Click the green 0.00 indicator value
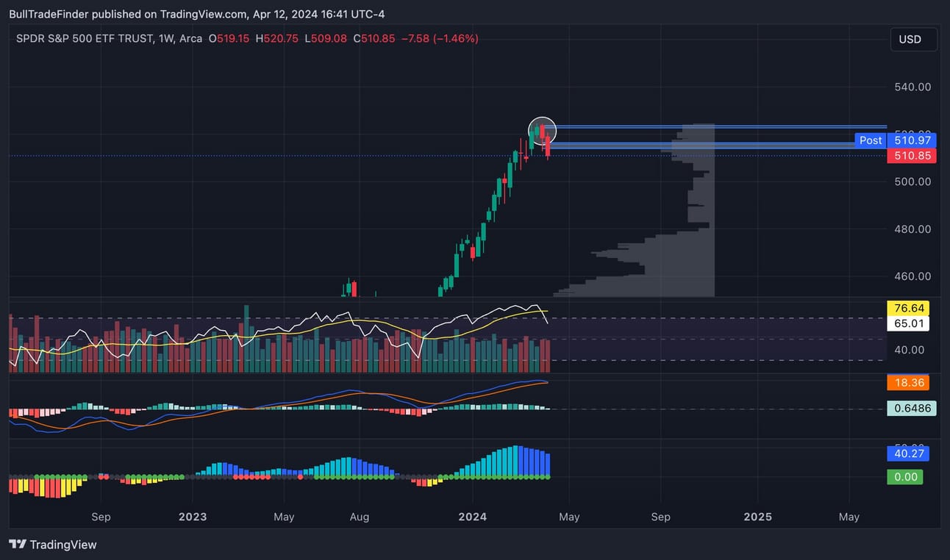The width and height of the screenshot is (950, 560). (x=905, y=477)
